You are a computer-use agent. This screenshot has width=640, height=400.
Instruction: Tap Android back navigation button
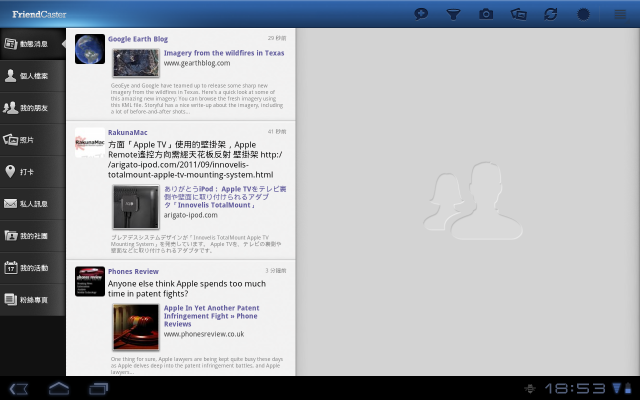coord(18,389)
